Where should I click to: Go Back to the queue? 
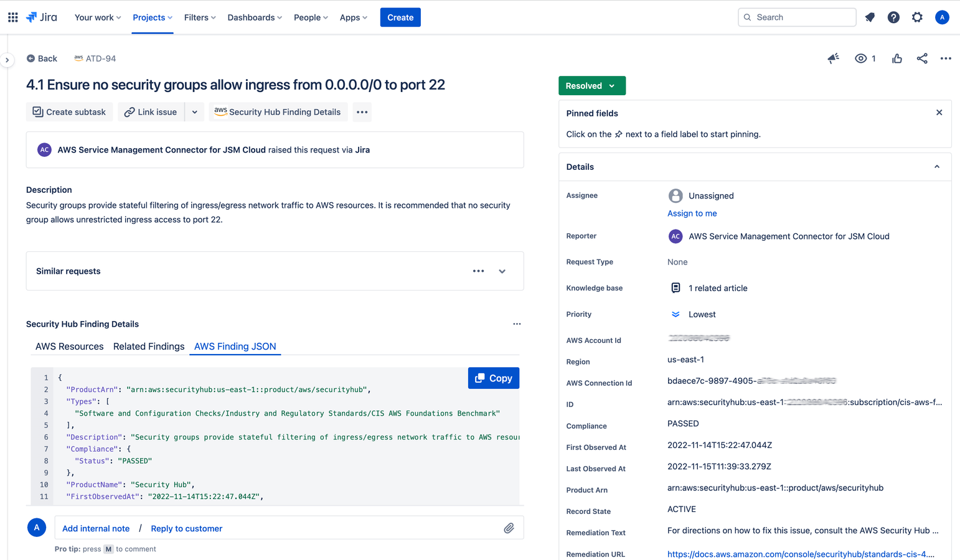42,58
